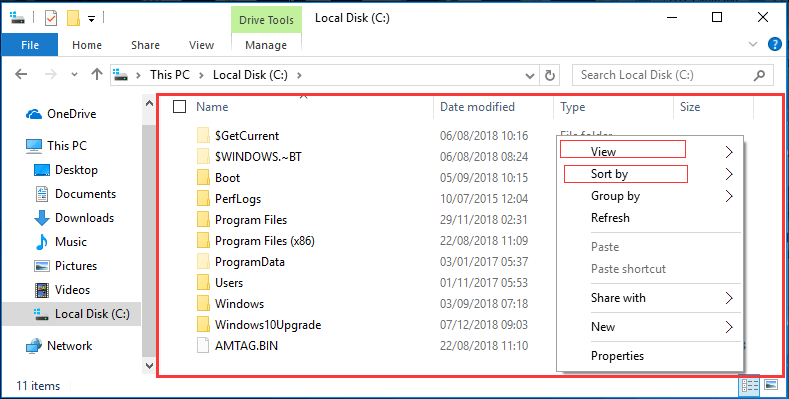Sort by the Size column header
This screenshot has width=789, height=399.
click(690, 107)
